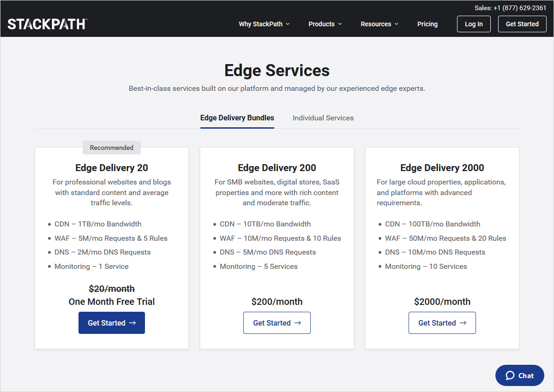The height and width of the screenshot is (392, 554).
Task: Click arrow icon on Edge Delivery 200 button
Action: pyautogui.click(x=298, y=323)
